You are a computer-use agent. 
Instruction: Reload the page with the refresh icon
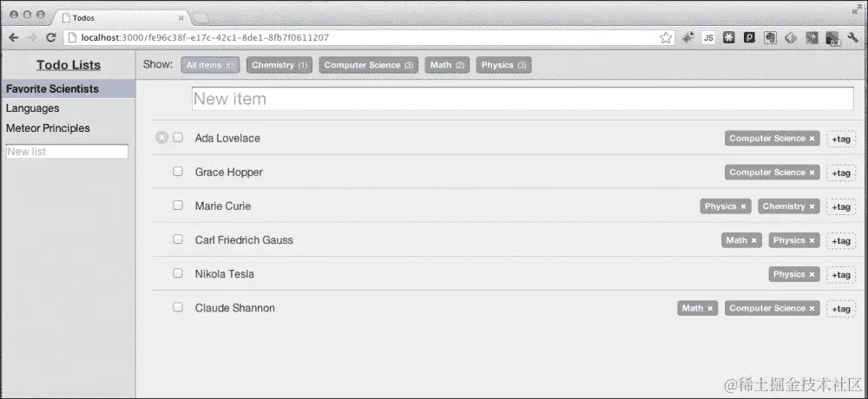51,37
